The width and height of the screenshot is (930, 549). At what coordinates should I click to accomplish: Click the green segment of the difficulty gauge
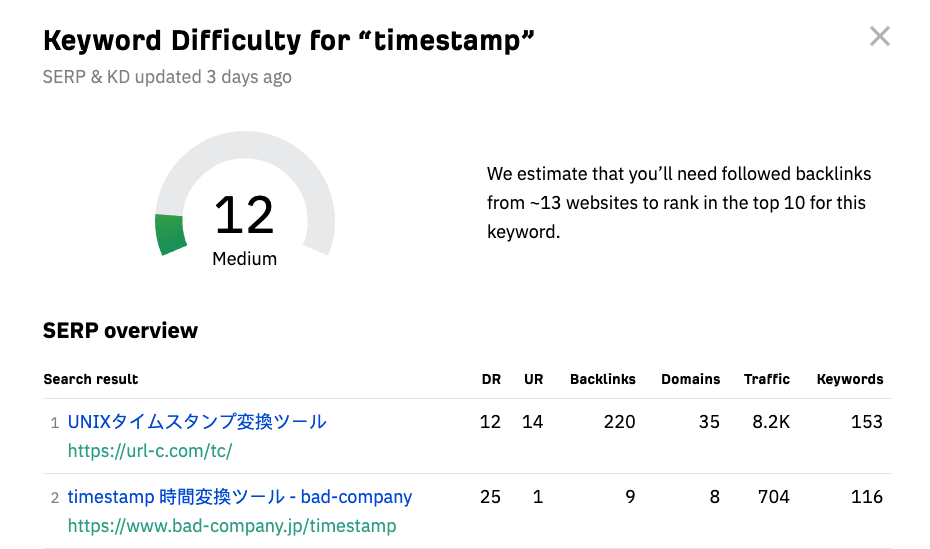click(171, 233)
